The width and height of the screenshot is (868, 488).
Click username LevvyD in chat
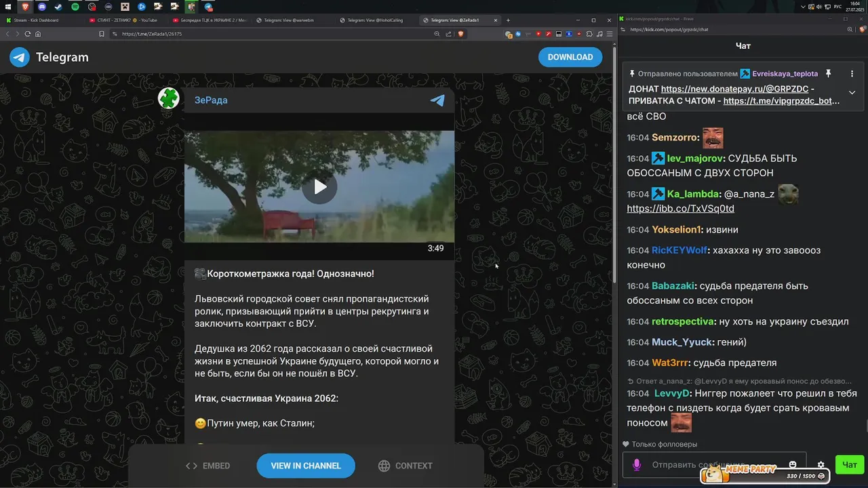672,393
